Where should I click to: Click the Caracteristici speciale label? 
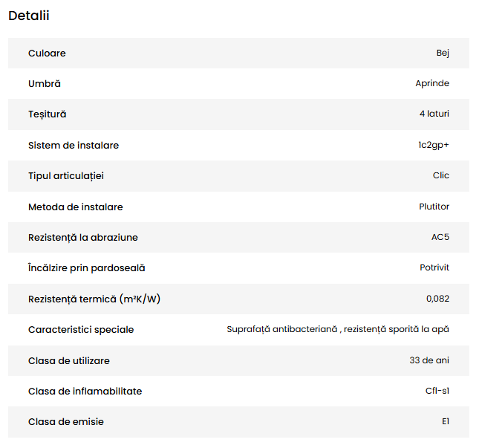tap(81, 330)
